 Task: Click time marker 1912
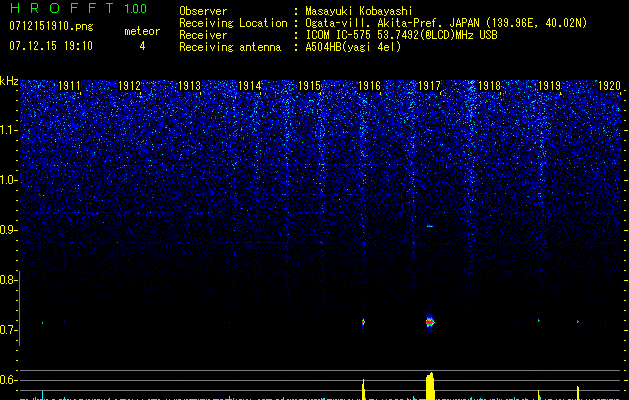point(130,86)
